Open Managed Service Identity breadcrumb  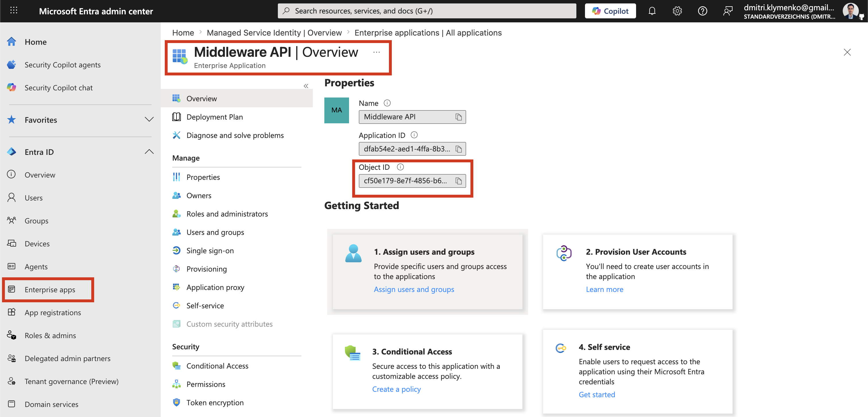pyautogui.click(x=274, y=33)
